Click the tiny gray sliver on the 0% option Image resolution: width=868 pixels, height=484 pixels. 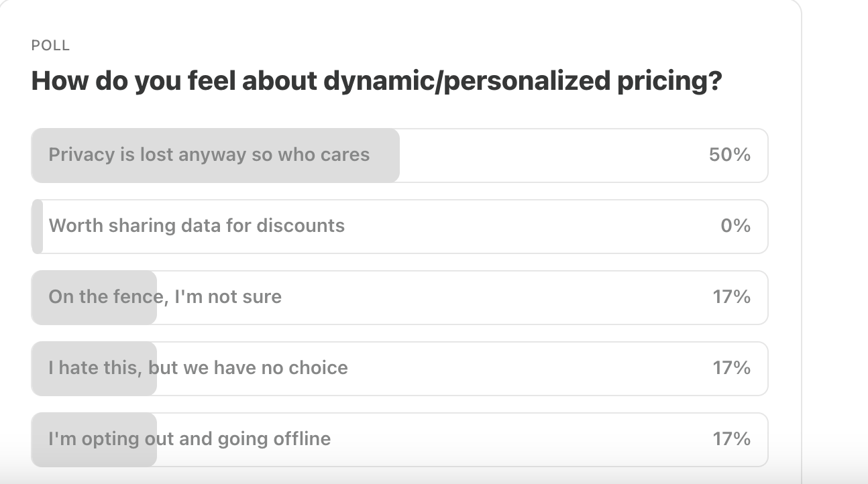pos(38,226)
